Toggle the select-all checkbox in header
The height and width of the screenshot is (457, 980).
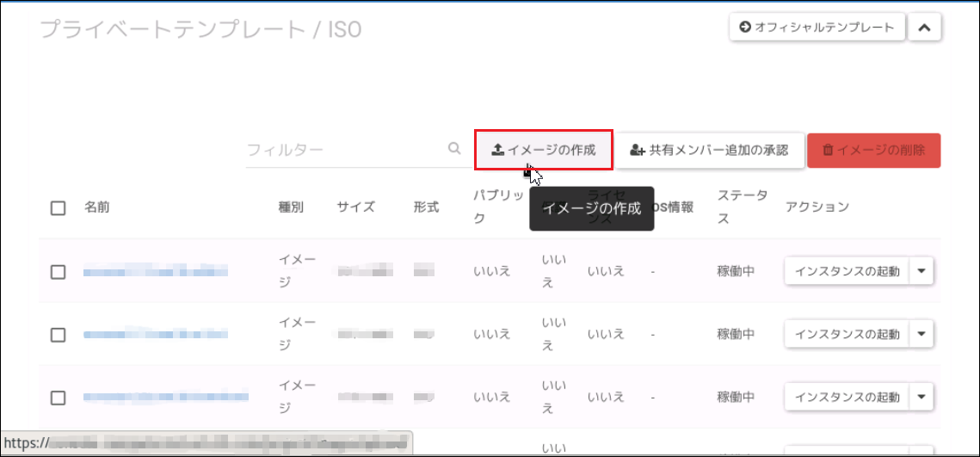[59, 208]
